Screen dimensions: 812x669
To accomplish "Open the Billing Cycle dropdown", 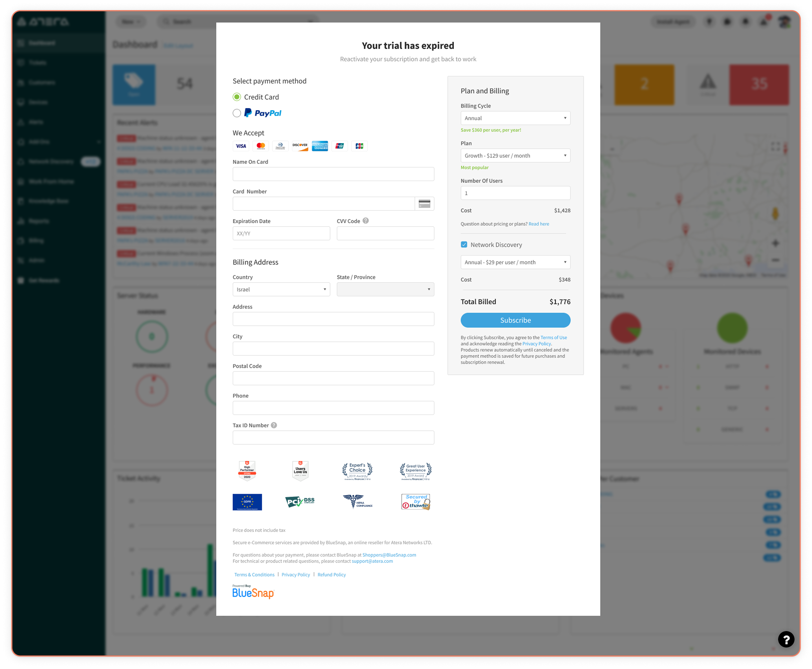I will [x=515, y=118].
